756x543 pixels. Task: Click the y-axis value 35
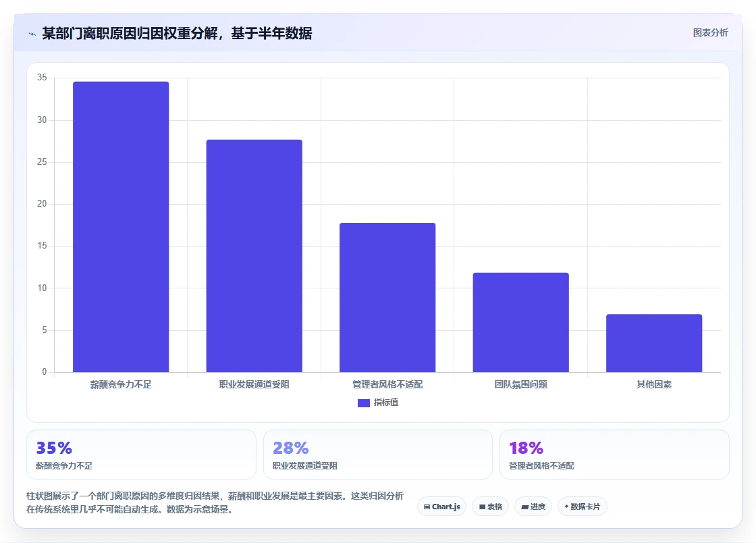click(x=42, y=78)
